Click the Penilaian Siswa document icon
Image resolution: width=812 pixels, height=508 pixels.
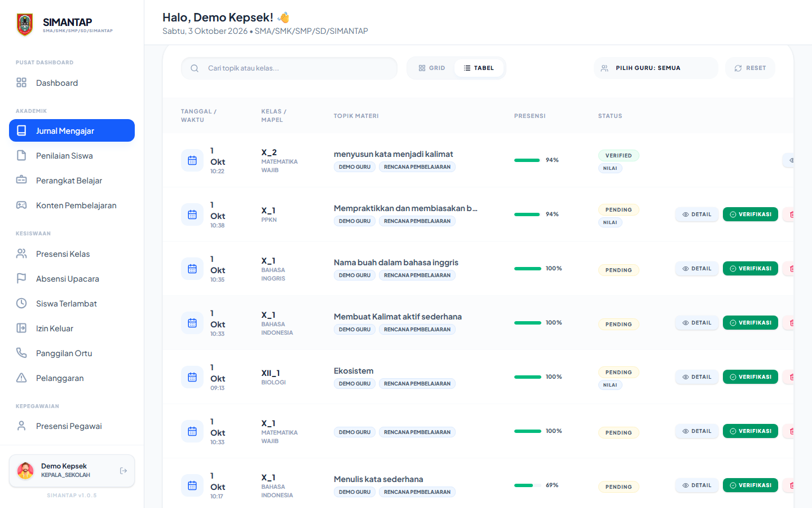pyautogui.click(x=21, y=156)
